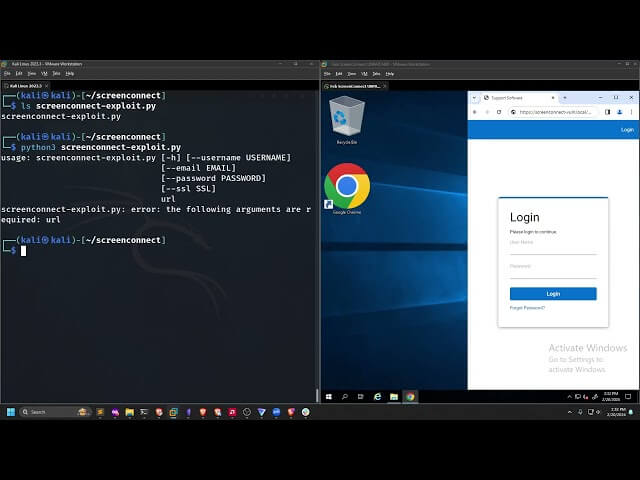Select the Kali Linux VM tab
Image resolution: width=640 pixels, height=480 pixels.
tap(25, 85)
